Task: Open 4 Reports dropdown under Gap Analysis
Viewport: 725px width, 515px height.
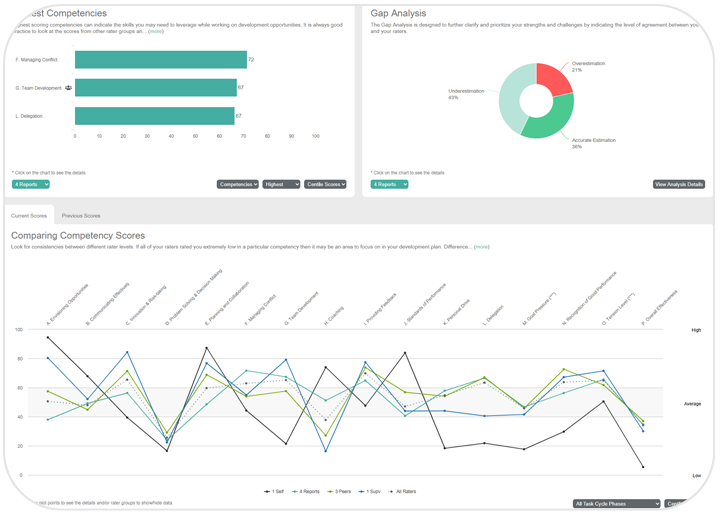Action: coord(390,185)
